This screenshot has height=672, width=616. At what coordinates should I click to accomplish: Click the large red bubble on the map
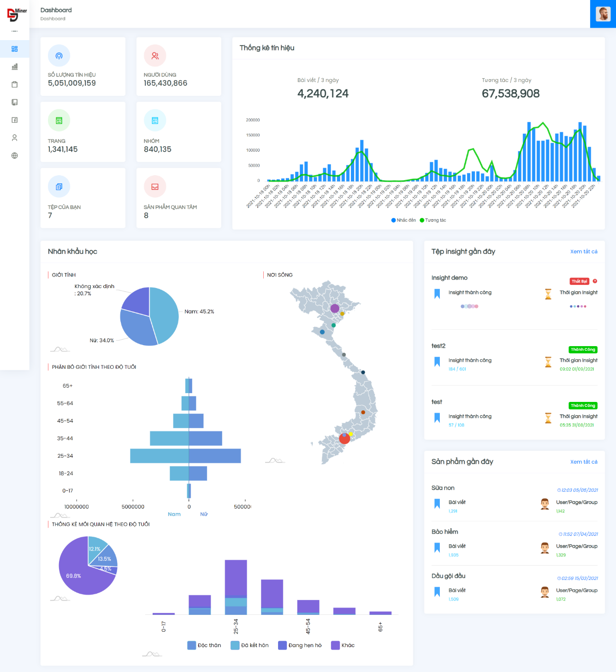coord(344,439)
